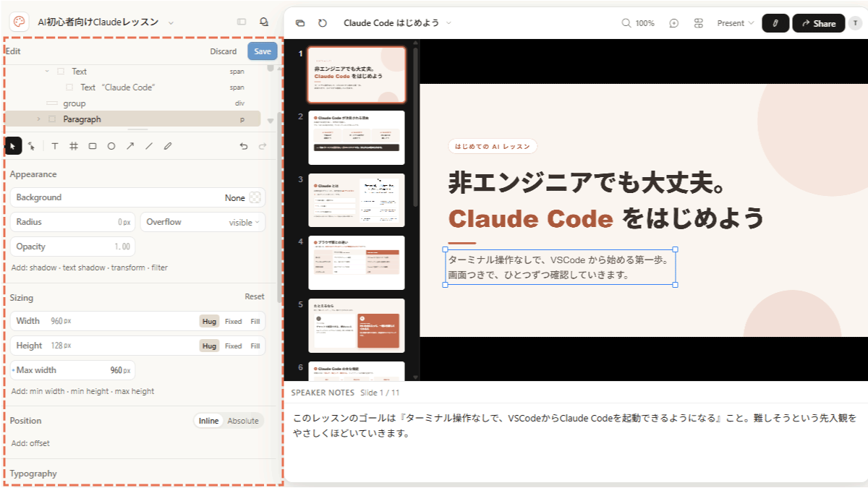This screenshot has width=868, height=488.
Task: Click the layer tree scroll-down arrow
Action: pos(271,121)
